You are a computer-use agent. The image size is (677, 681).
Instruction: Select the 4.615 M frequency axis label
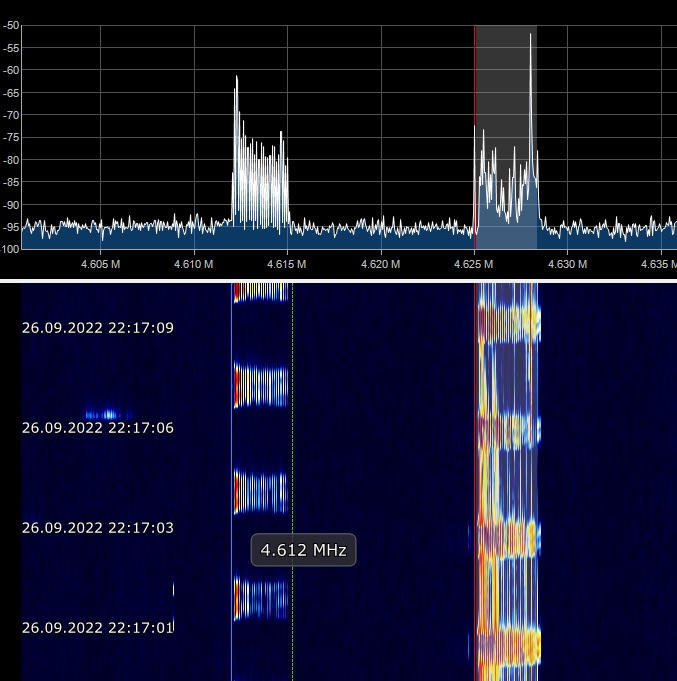point(287,264)
